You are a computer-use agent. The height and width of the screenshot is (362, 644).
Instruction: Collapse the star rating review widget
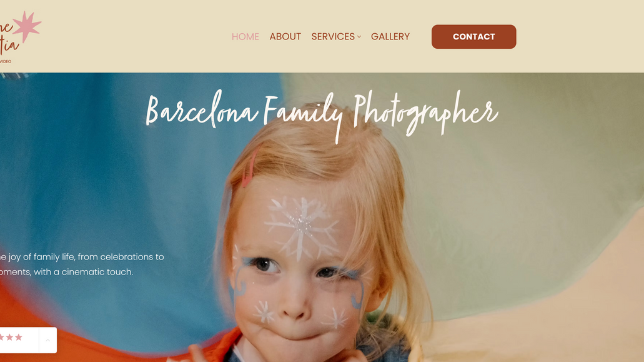point(47,340)
